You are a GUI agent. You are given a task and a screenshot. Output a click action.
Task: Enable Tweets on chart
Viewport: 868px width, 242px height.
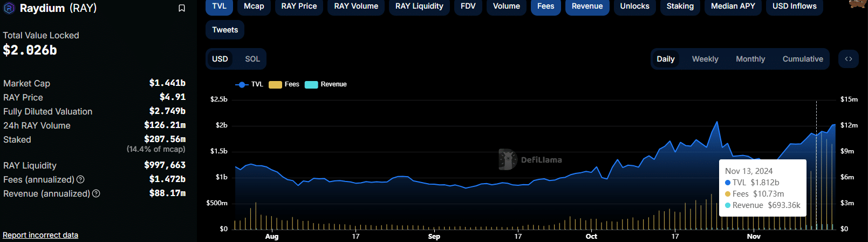pos(225,30)
